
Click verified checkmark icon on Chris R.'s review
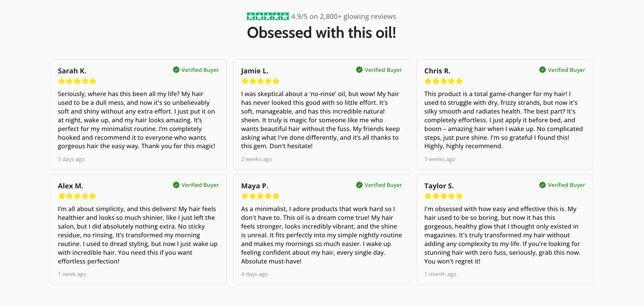[542, 70]
